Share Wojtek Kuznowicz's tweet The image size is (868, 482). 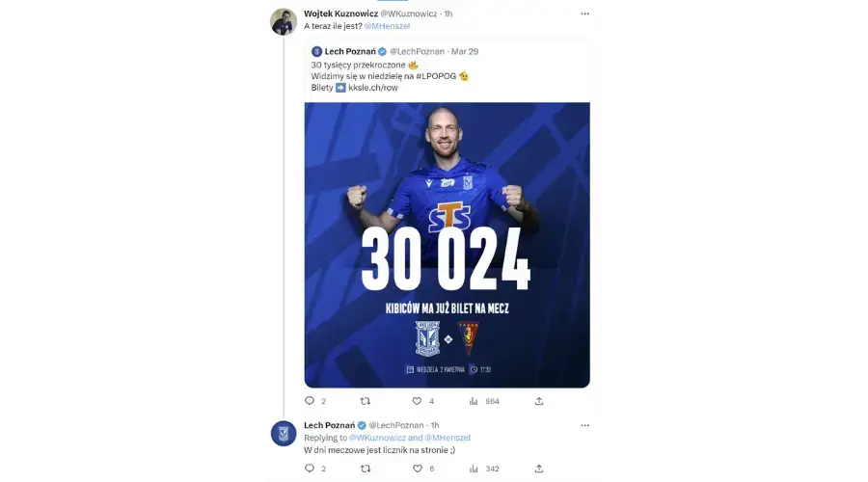click(539, 401)
